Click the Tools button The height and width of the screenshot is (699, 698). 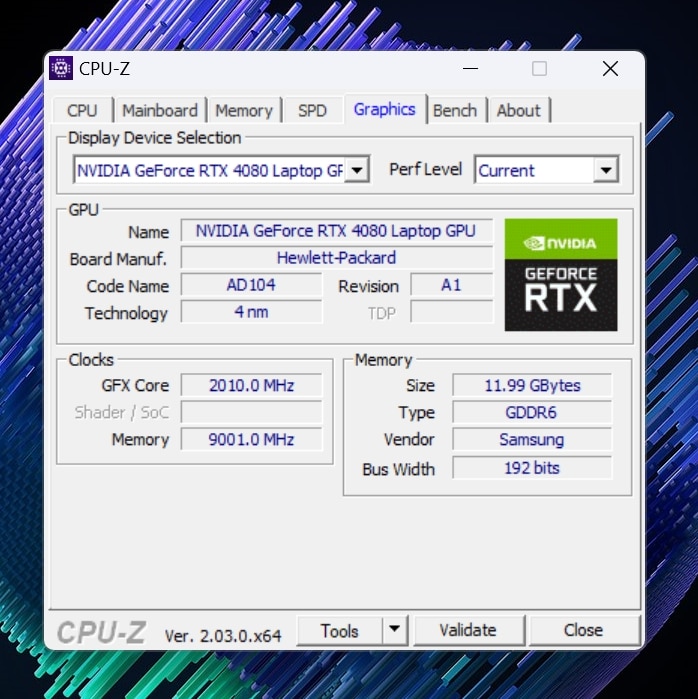340,630
